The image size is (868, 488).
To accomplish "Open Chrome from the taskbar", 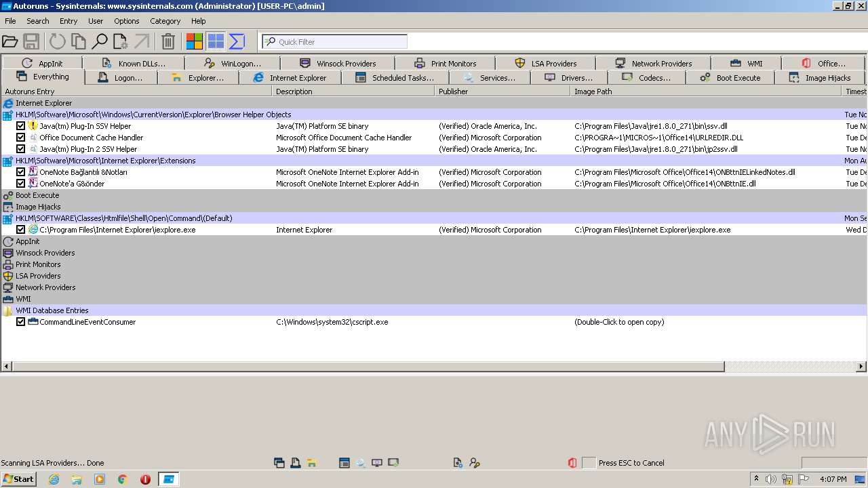I will tap(123, 479).
